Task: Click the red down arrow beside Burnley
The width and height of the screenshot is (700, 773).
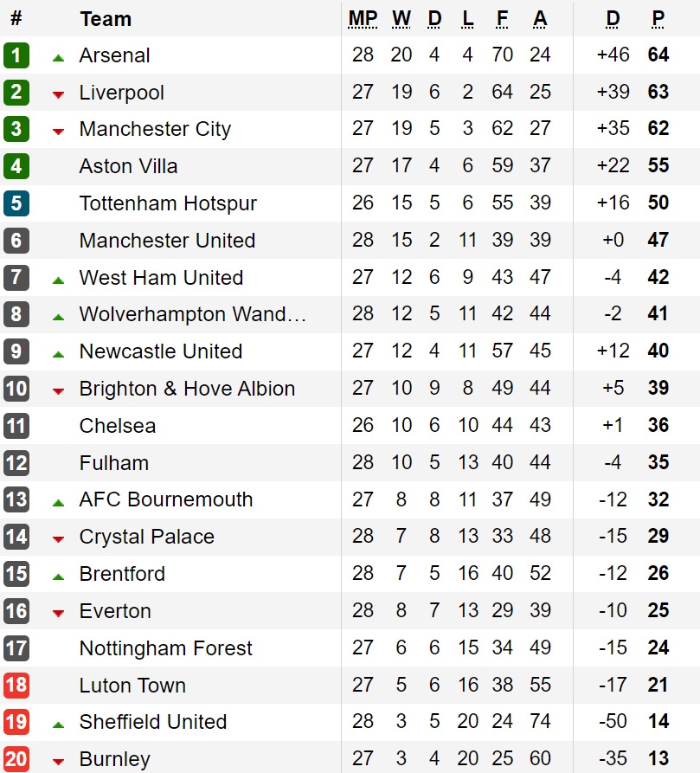Action: pos(58,762)
